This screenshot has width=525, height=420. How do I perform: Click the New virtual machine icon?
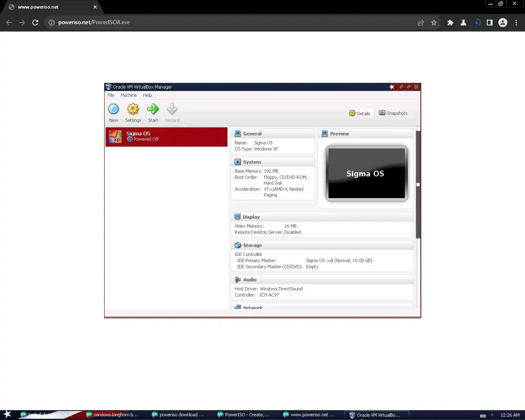tap(114, 109)
